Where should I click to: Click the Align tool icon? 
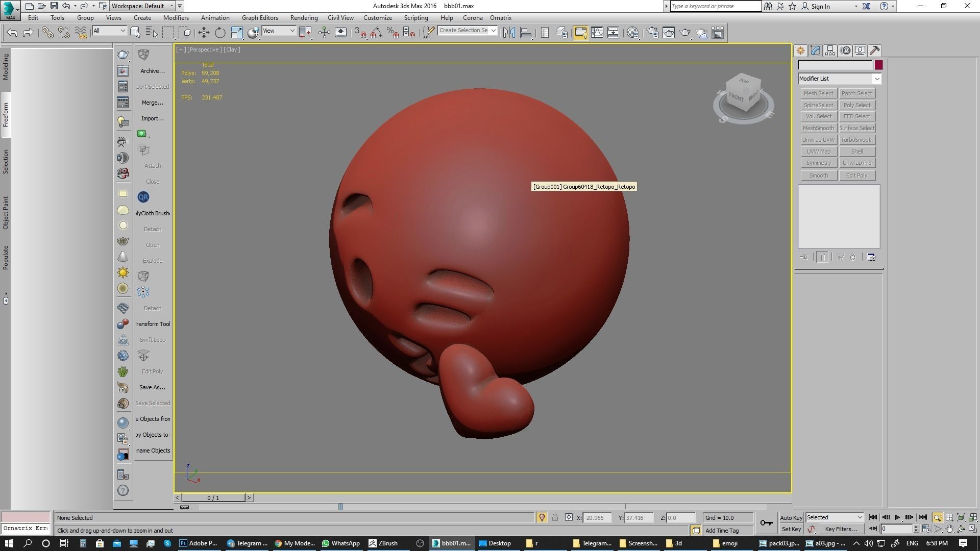tap(526, 33)
